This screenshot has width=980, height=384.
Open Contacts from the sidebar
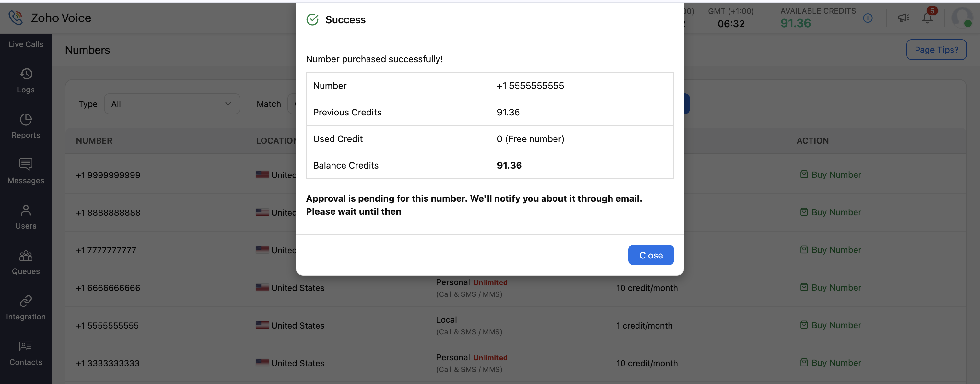point(26,353)
